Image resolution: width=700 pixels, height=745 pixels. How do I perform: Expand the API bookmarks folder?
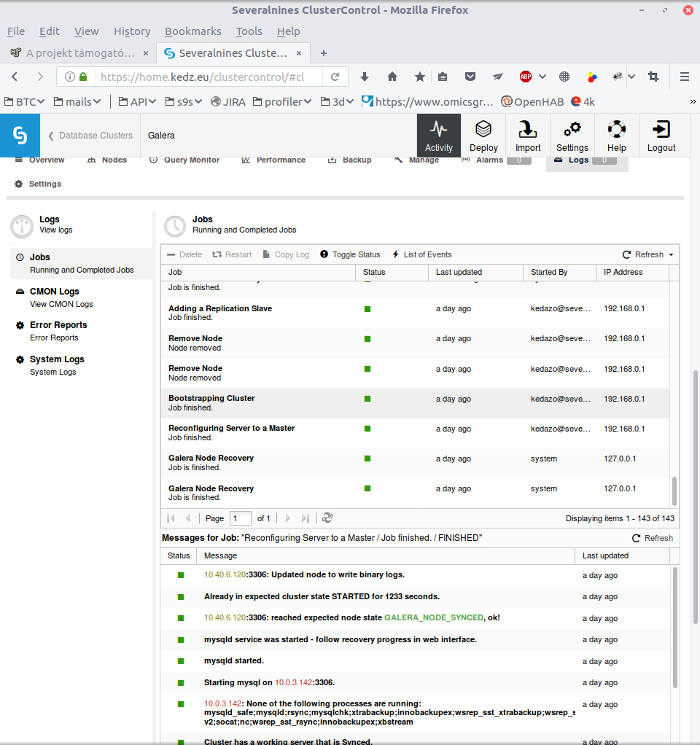(x=137, y=101)
